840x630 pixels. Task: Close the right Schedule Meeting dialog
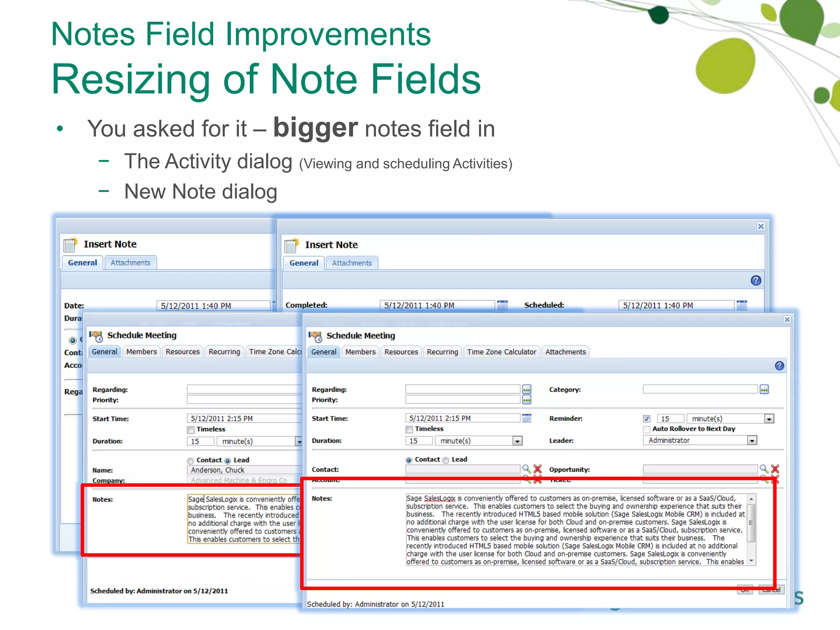pyautogui.click(x=787, y=320)
